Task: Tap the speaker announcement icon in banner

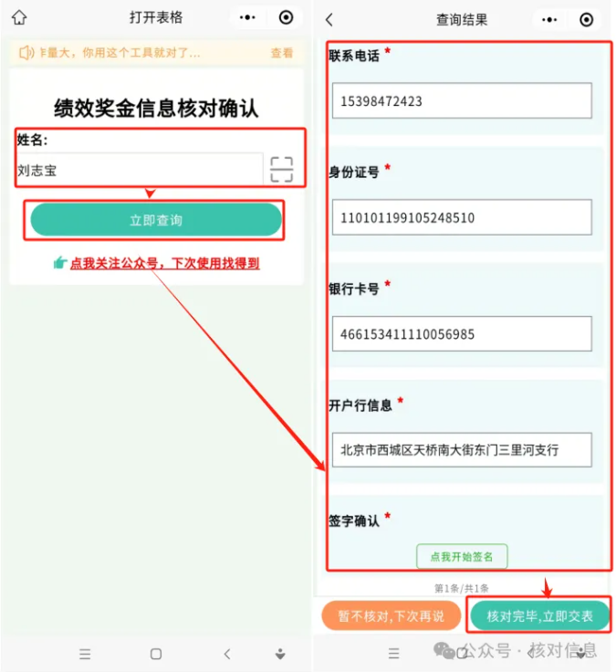Action: [26, 53]
